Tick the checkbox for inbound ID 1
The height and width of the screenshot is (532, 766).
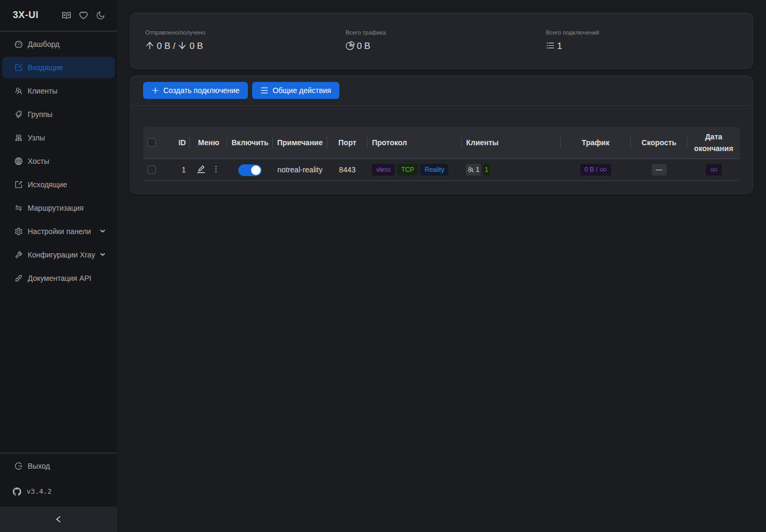[152, 170]
